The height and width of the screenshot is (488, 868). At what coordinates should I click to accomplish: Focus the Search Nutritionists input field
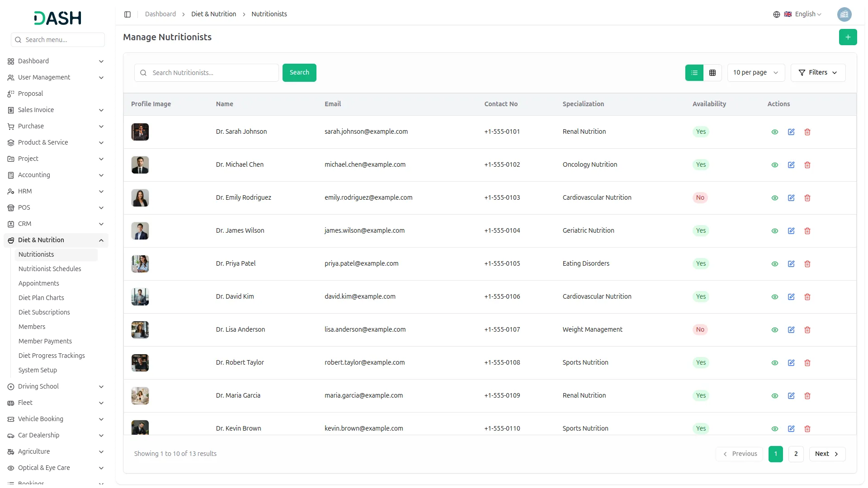212,73
